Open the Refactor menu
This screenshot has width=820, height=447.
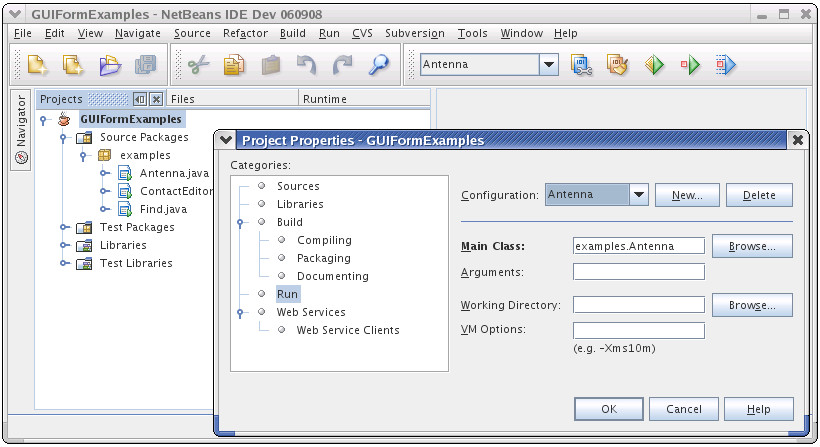pyautogui.click(x=245, y=33)
